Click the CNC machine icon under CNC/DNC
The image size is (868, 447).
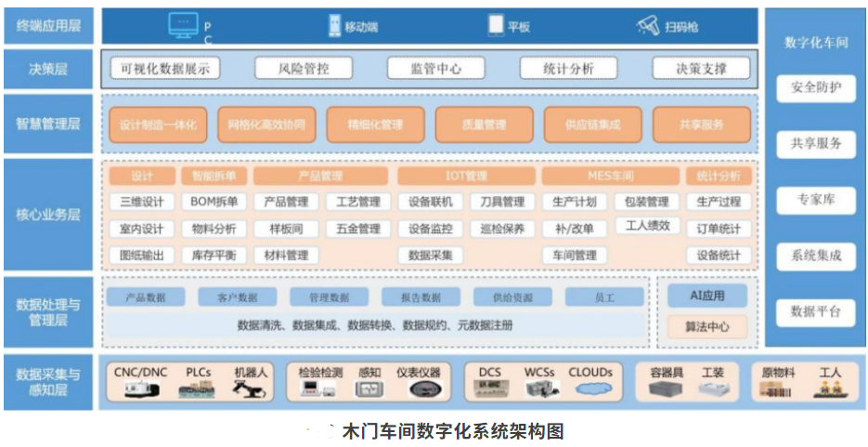pos(140,390)
